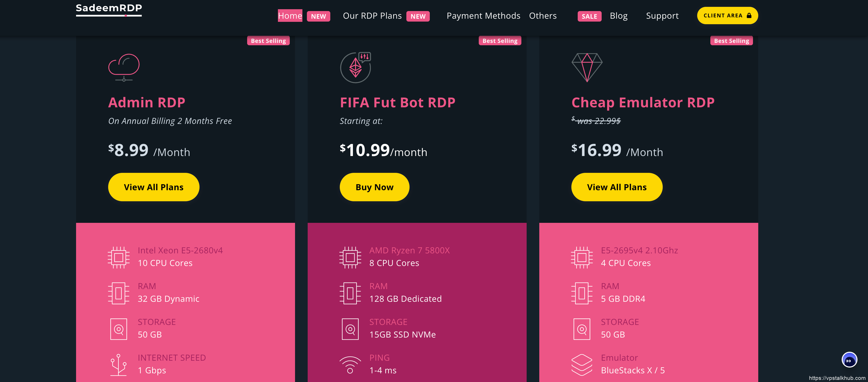Screen dimensions: 868x382
Task: Open the Blog page from navigation
Action: pos(618,16)
